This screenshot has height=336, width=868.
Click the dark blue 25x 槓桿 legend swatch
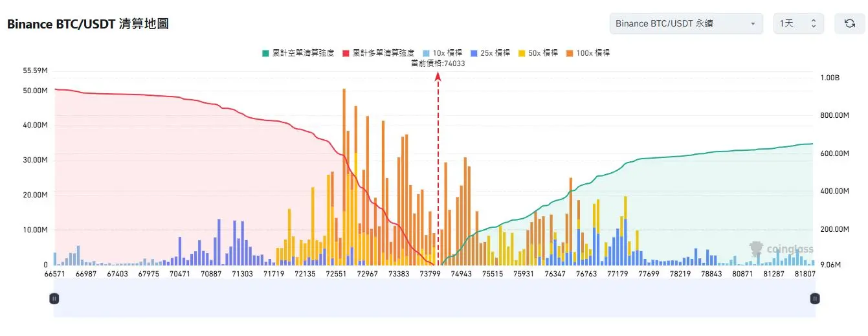474,53
